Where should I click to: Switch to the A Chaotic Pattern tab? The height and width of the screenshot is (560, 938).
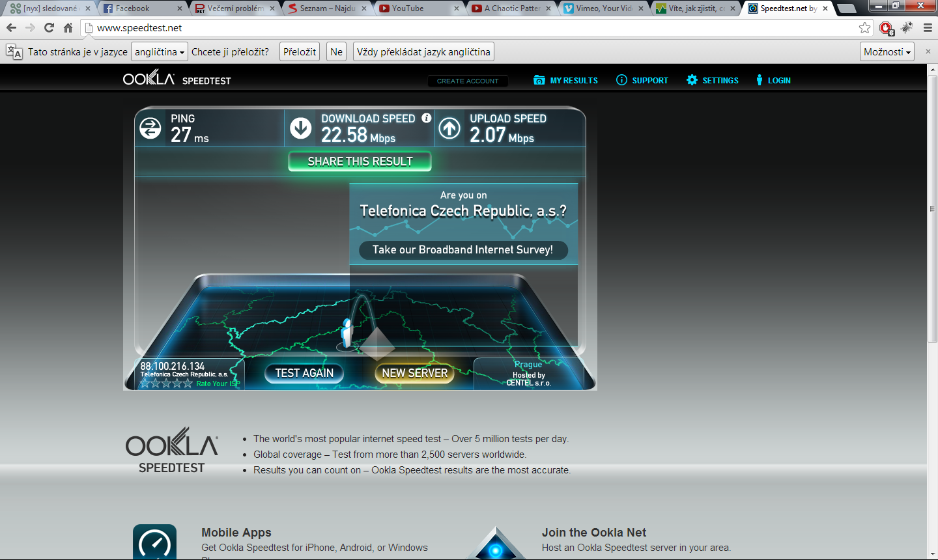[x=512, y=8]
